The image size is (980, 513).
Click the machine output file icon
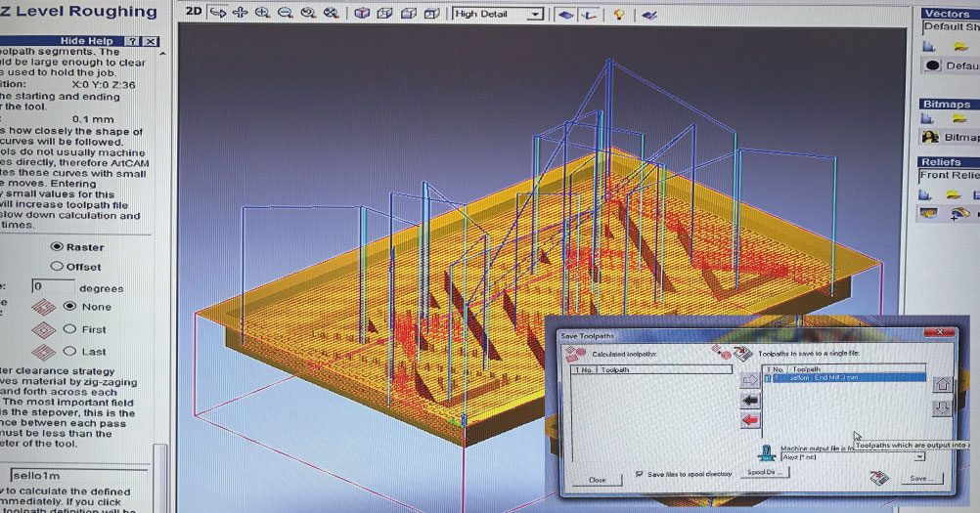[767, 451]
